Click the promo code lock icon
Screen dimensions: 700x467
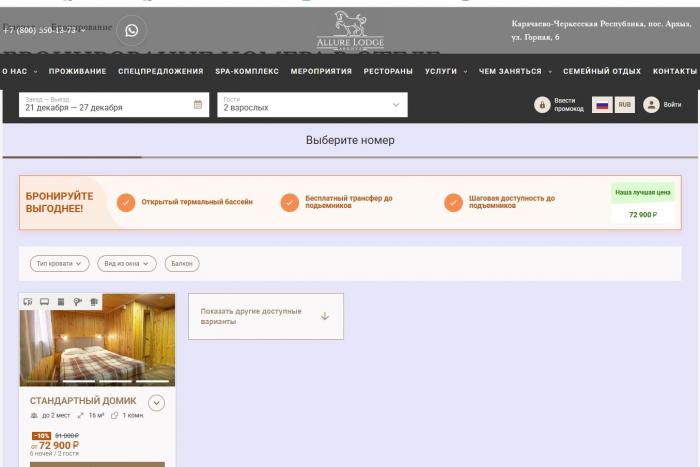pyautogui.click(x=542, y=104)
